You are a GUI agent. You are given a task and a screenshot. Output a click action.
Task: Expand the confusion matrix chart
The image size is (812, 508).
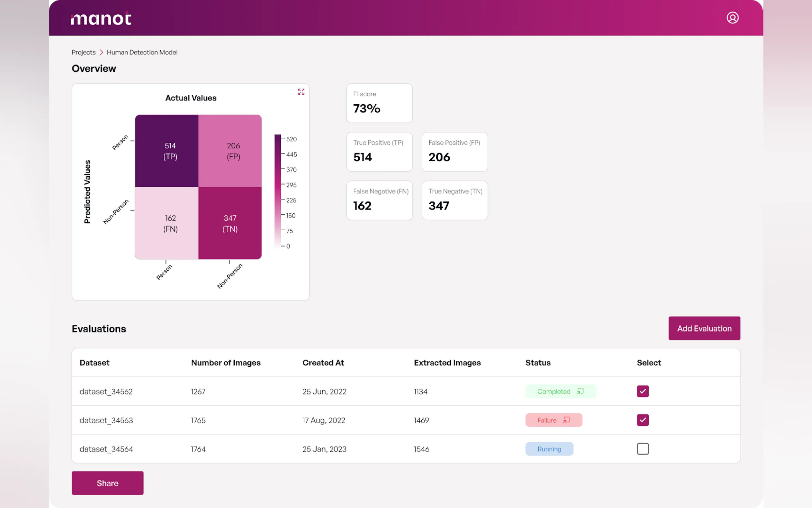[301, 92]
